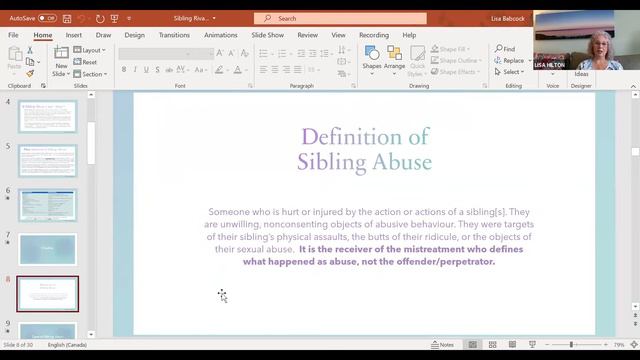Click the New Slide icon
Image resolution: width=640 pixels, height=360 pixels.
click(x=61, y=53)
